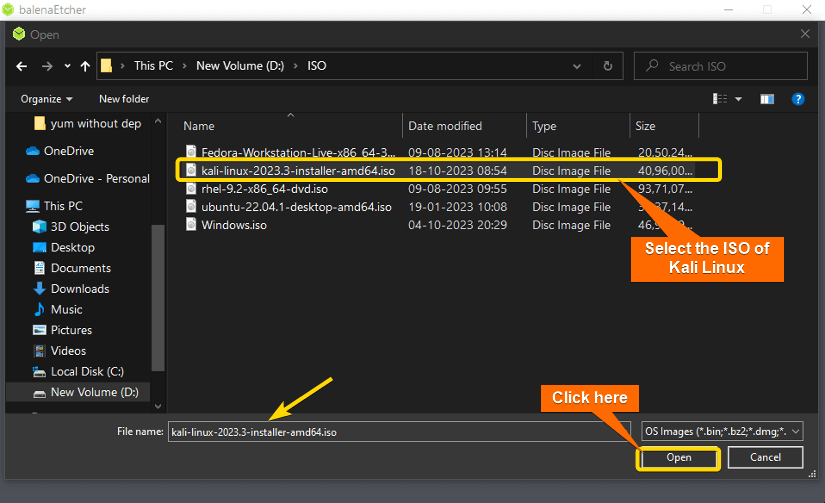Refresh the ISO folder listing

click(x=608, y=66)
